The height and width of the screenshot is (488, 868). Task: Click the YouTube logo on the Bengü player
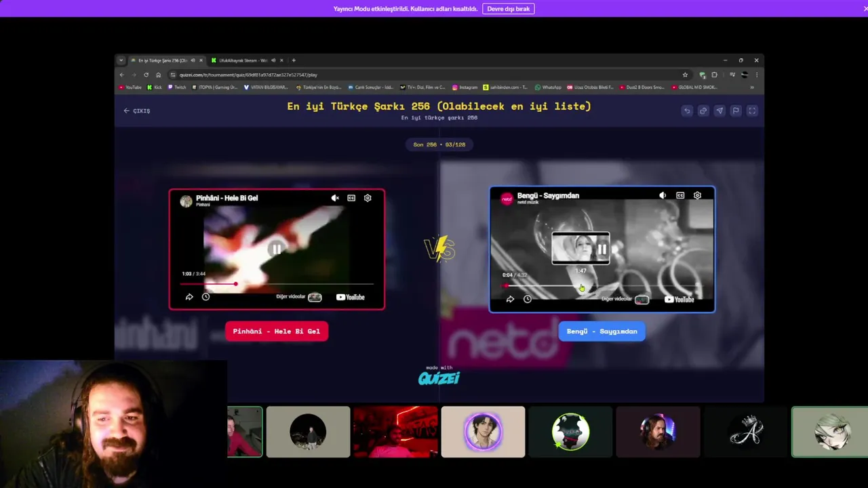point(679,299)
